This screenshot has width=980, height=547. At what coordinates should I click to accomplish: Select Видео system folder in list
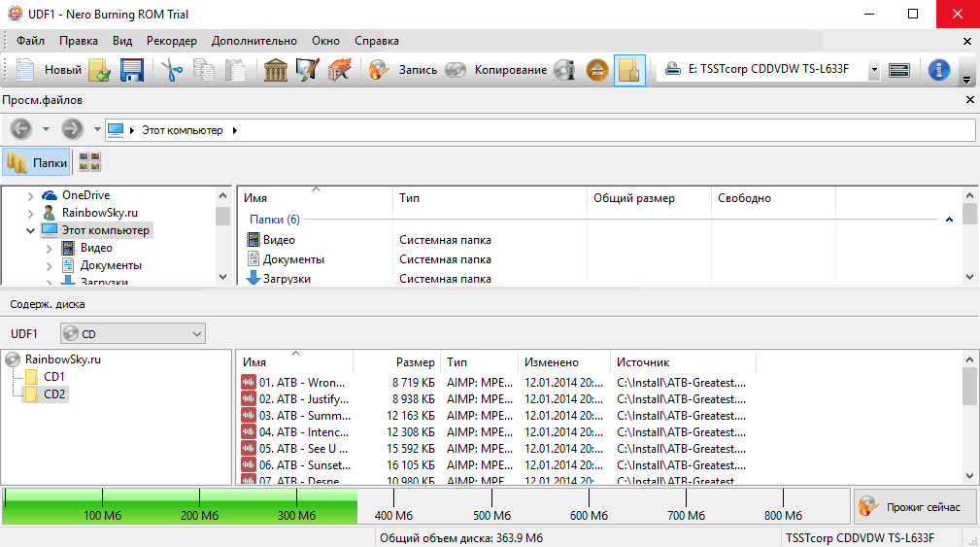tap(279, 239)
